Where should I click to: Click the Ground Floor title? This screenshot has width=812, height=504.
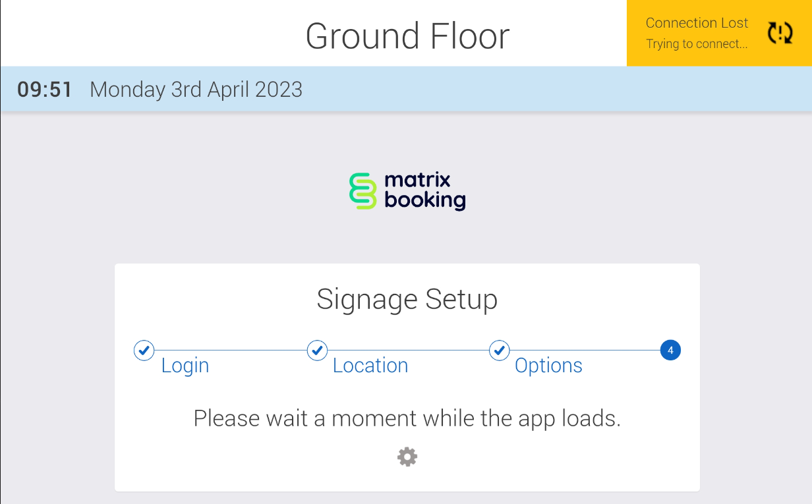click(407, 36)
